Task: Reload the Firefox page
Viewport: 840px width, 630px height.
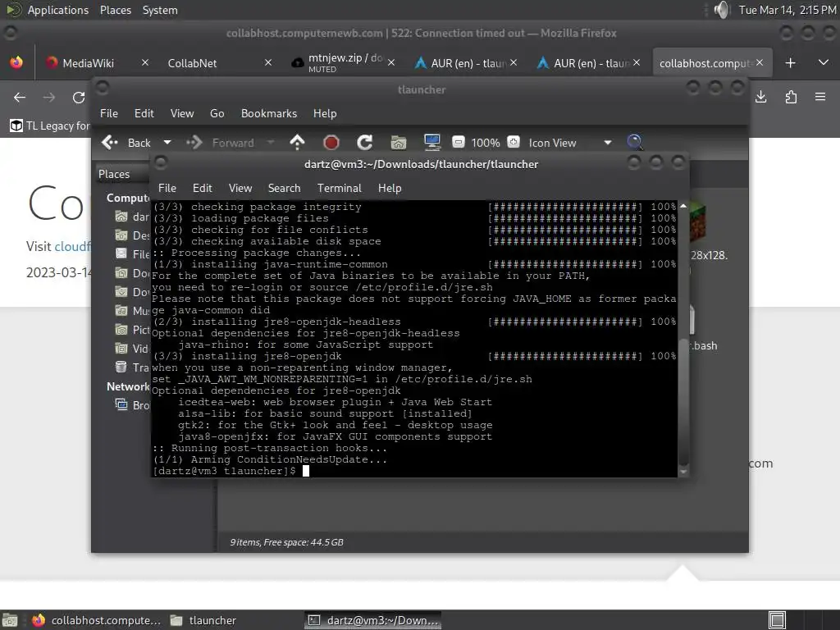Action: tap(79, 97)
